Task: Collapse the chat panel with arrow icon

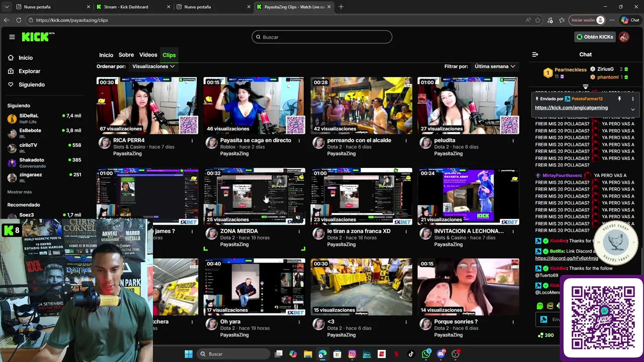Action: (535, 54)
